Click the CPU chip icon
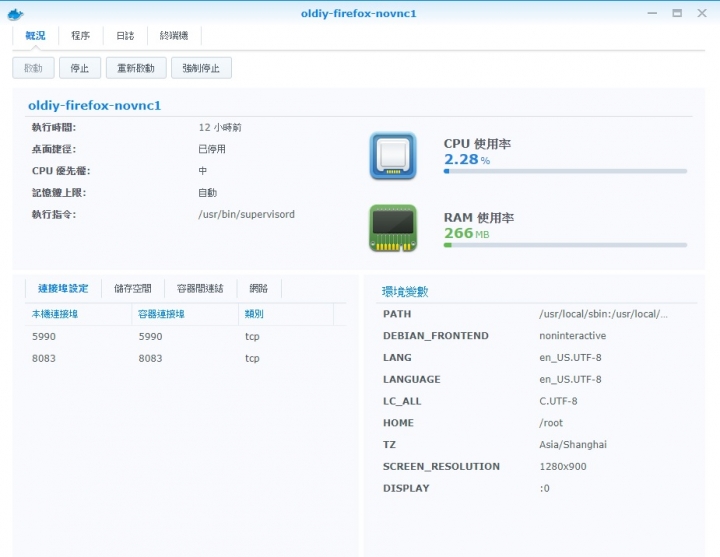Viewport: 720px width, 557px height. click(392, 156)
